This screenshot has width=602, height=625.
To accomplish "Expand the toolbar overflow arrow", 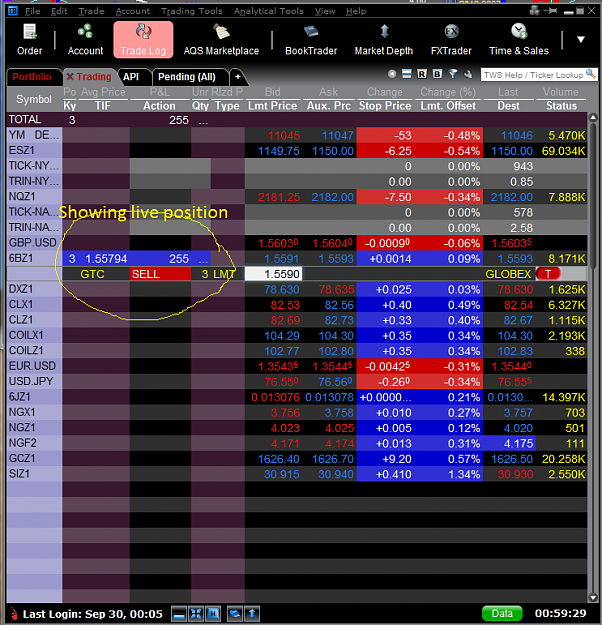I will click(581, 39).
